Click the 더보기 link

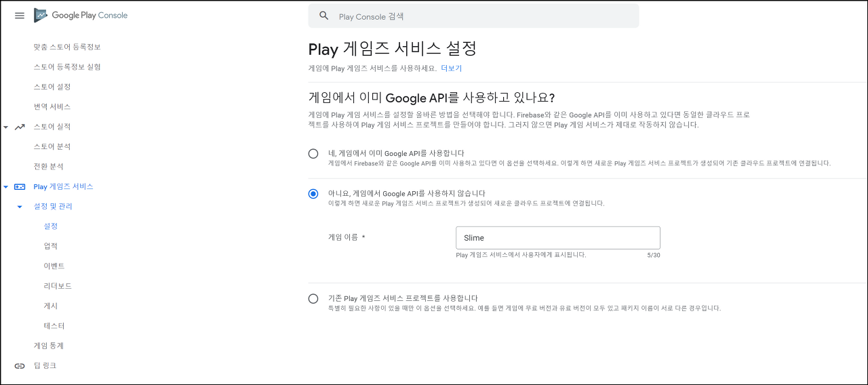[452, 68]
